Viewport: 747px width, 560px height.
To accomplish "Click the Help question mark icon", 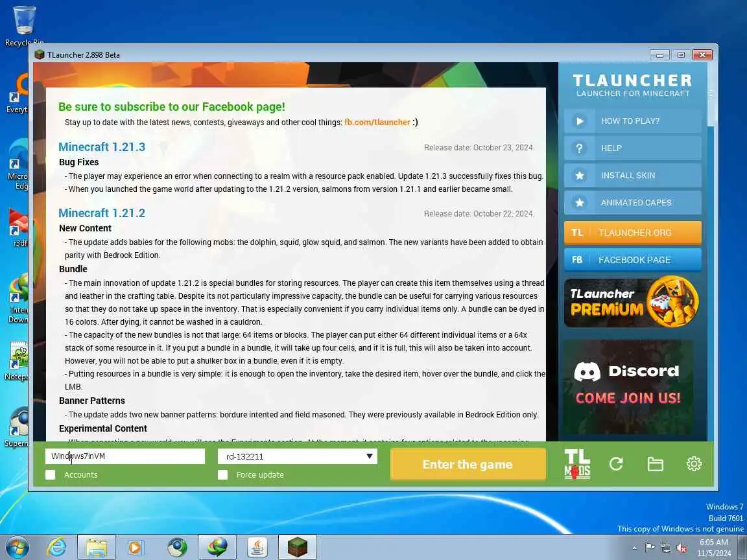I will (579, 148).
